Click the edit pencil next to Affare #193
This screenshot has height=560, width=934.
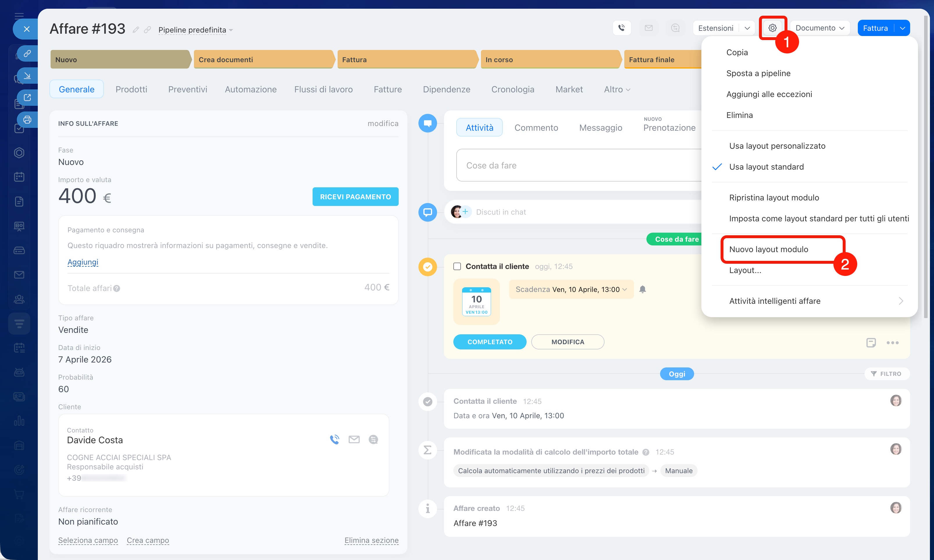[136, 30]
